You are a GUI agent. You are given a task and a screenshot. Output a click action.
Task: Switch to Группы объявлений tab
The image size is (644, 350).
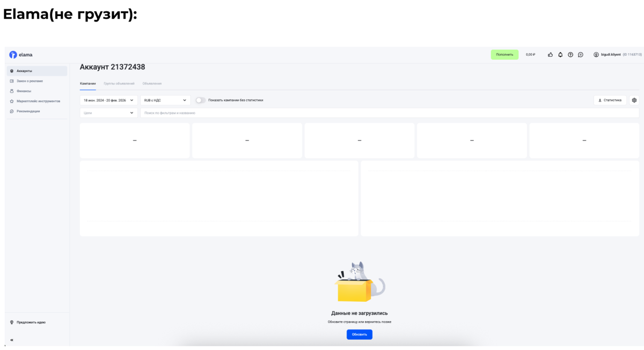119,84
